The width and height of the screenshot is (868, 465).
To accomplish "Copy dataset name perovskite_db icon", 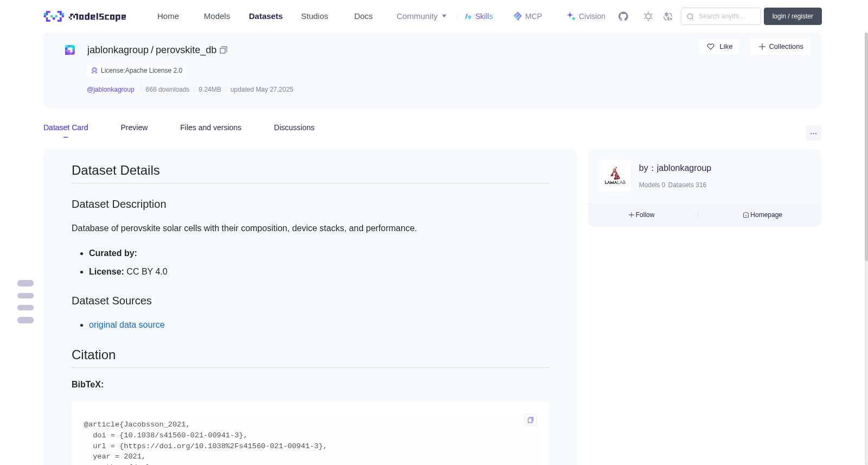I will [x=224, y=50].
